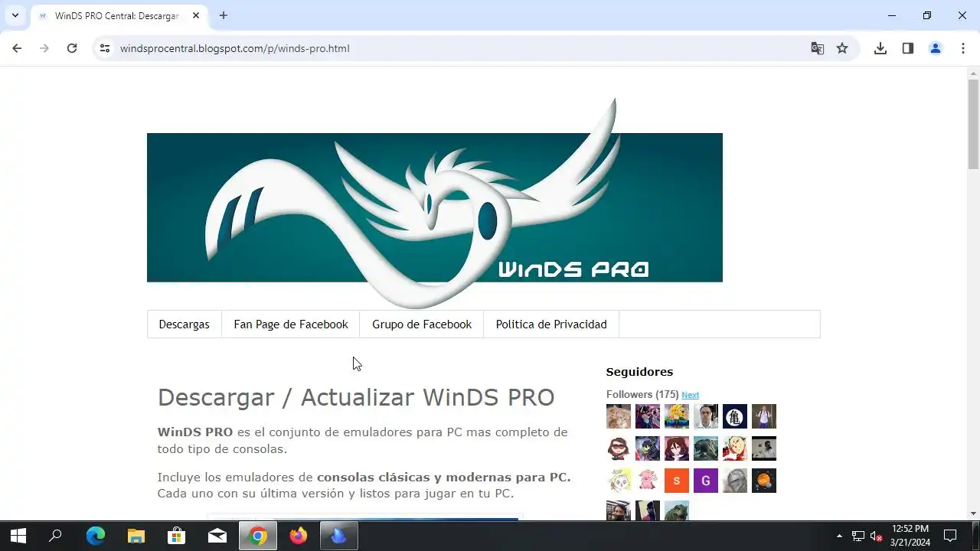980x551 pixels.
Task: Translate this page icon
Action: pyautogui.click(x=818, y=48)
